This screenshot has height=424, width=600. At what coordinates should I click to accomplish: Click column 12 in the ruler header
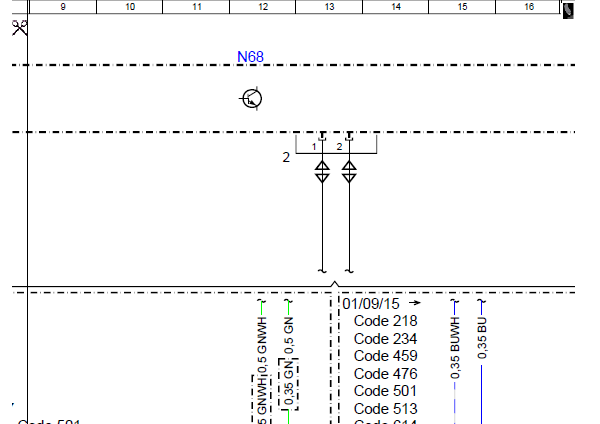point(263,7)
